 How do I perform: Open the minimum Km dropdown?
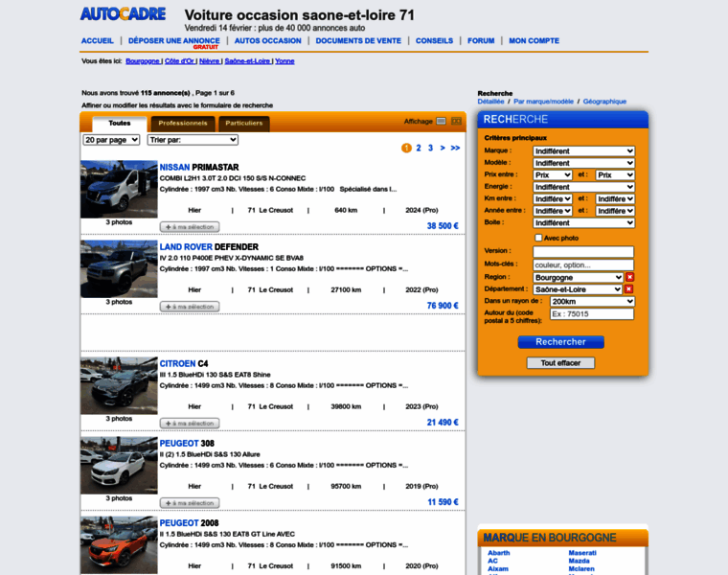point(553,198)
